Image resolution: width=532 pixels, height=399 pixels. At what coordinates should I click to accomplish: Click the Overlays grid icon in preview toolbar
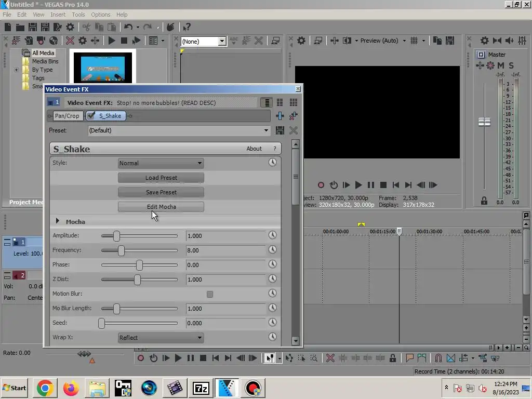pyautogui.click(x=414, y=41)
